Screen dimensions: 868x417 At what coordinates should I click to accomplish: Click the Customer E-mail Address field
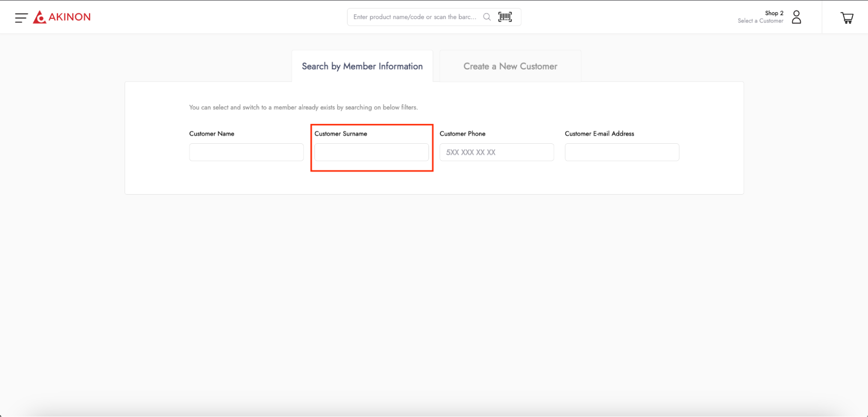(621, 152)
